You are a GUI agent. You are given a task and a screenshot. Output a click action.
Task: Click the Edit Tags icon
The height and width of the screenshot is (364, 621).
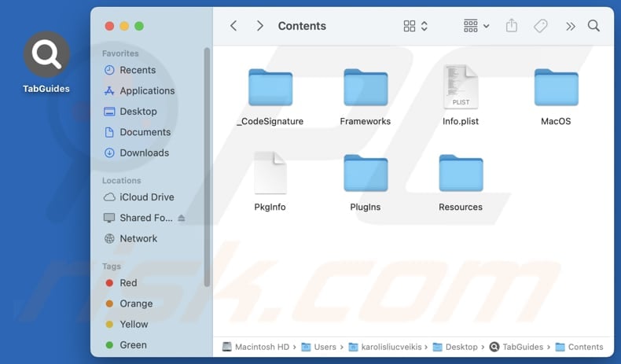point(540,26)
